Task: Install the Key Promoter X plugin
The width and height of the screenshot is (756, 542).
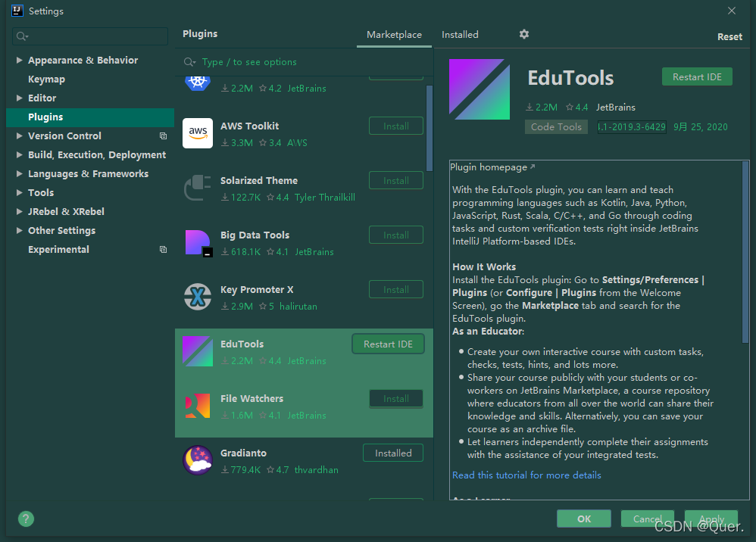Action: (x=396, y=290)
